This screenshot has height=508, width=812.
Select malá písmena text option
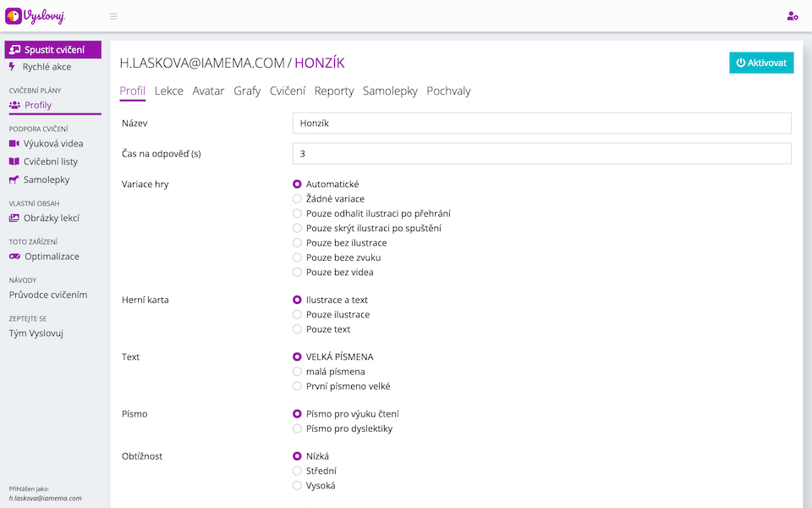point(297,372)
